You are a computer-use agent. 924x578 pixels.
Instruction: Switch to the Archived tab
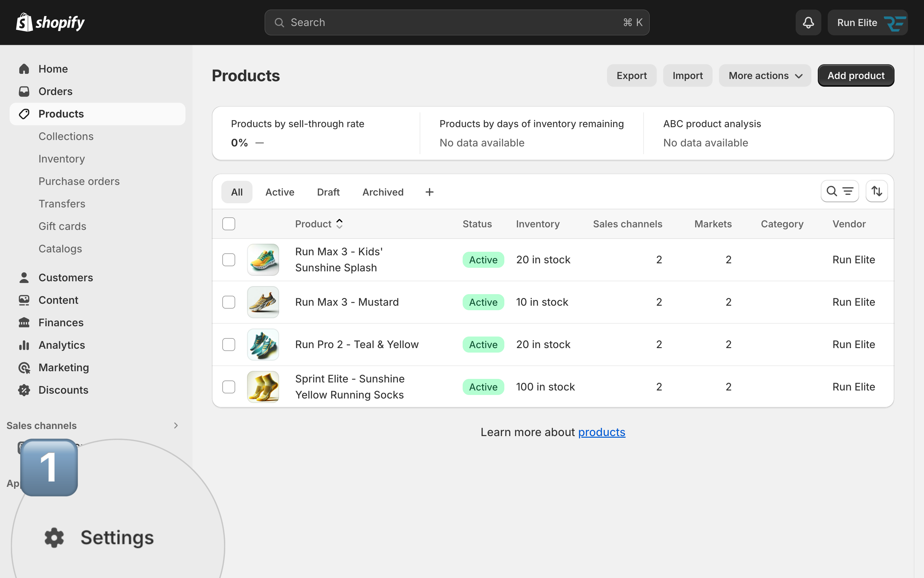(383, 192)
